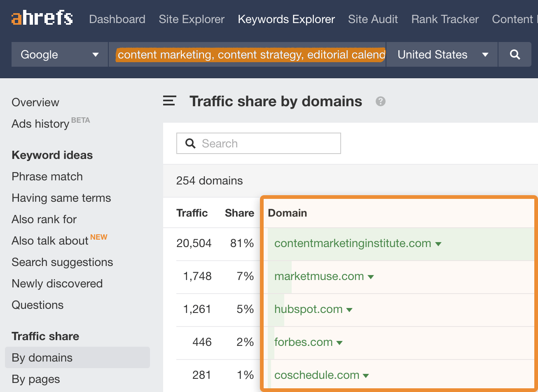The width and height of the screenshot is (538, 392).
Task: Select Questions in the sidebar
Action: [37, 305]
